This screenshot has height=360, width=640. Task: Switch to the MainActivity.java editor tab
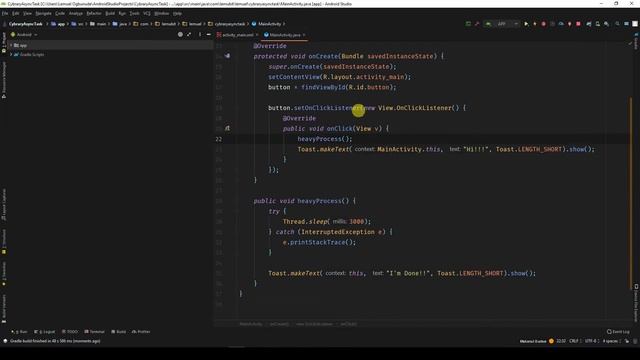(x=284, y=35)
